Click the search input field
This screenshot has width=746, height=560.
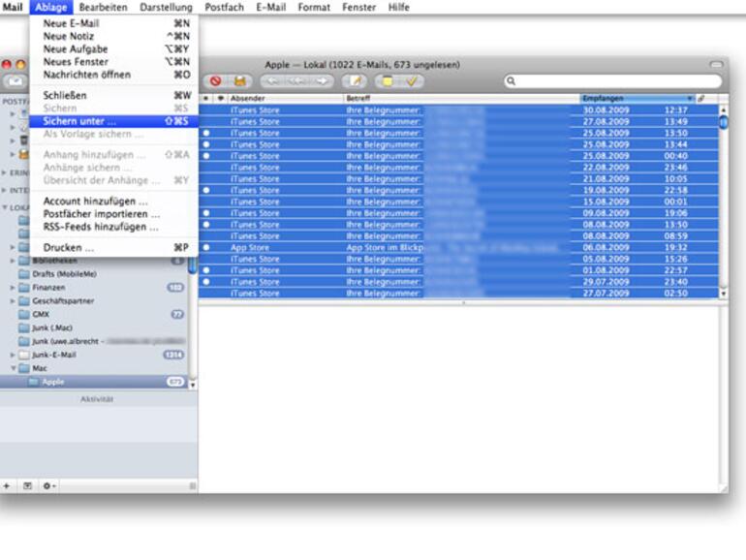[x=612, y=80]
